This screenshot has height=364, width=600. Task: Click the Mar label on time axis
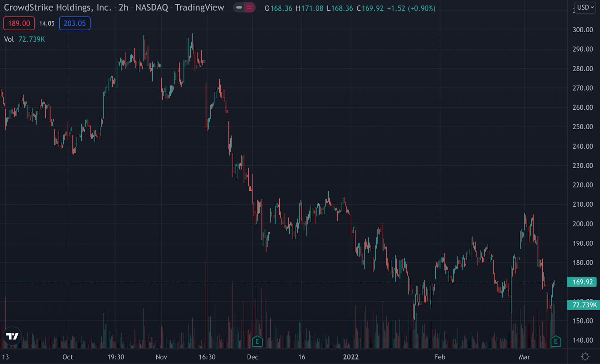pyautogui.click(x=524, y=357)
